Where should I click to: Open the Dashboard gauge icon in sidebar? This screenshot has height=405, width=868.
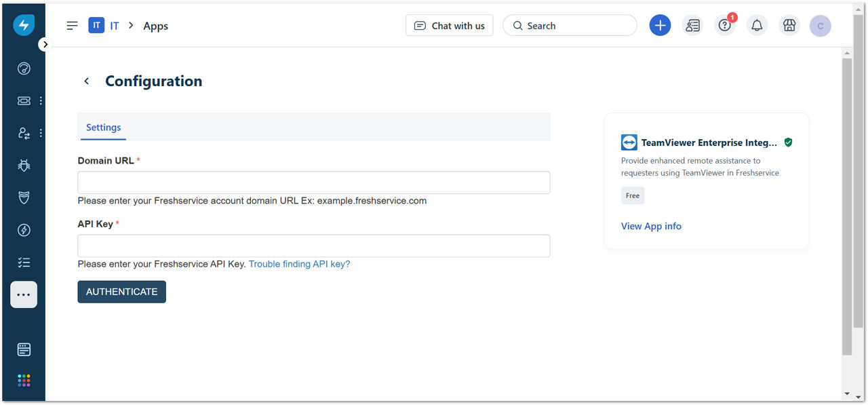[24, 69]
